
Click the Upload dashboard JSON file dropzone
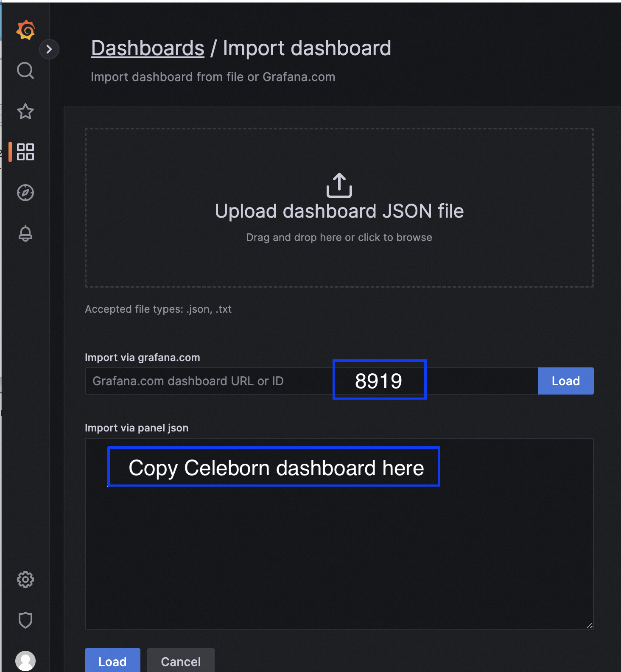[339, 263]
